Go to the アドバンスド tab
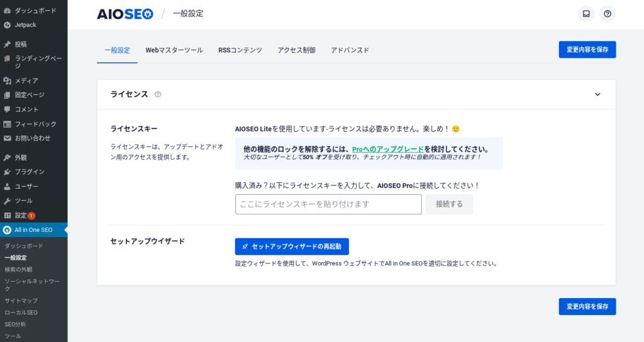 pyautogui.click(x=350, y=50)
